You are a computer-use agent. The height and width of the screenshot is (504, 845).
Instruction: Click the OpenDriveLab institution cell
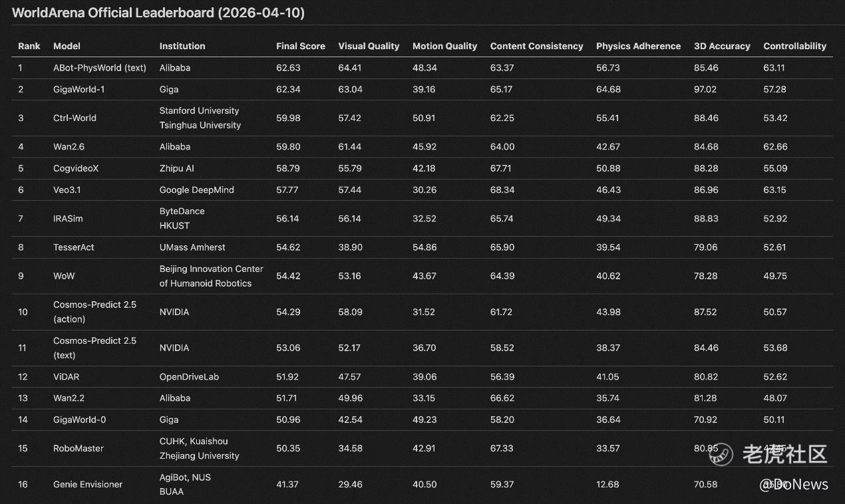coord(189,376)
